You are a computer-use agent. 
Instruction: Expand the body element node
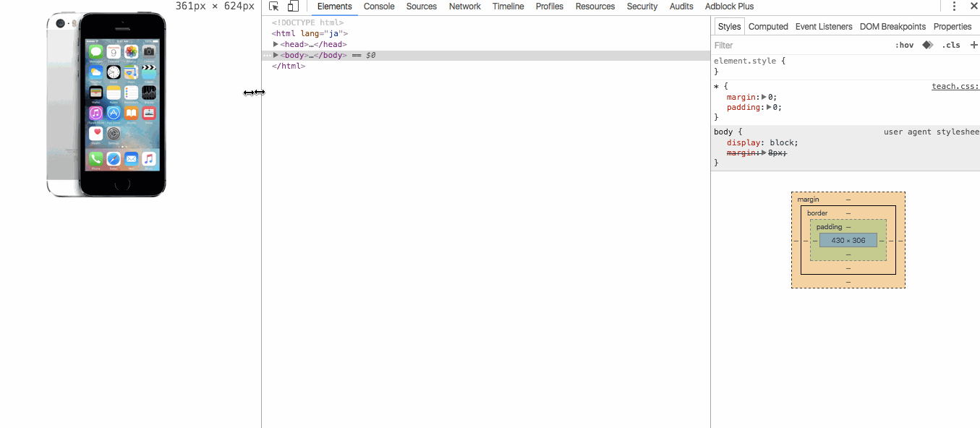point(276,56)
